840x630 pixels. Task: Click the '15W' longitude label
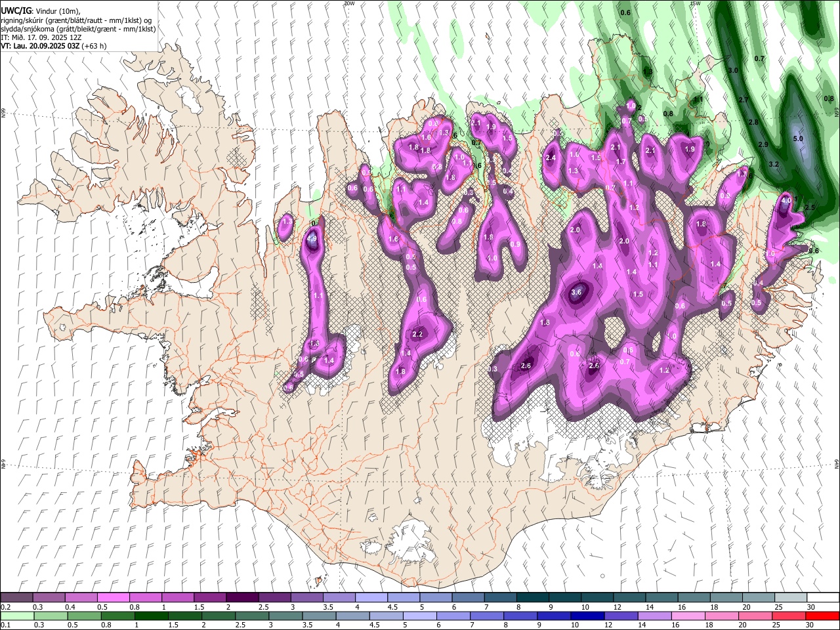coord(696,3)
